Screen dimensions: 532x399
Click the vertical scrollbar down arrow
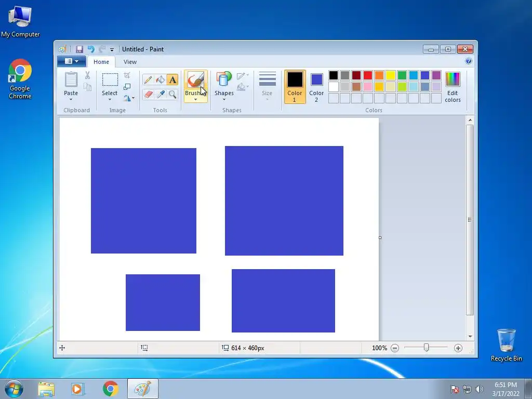pos(470,336)
